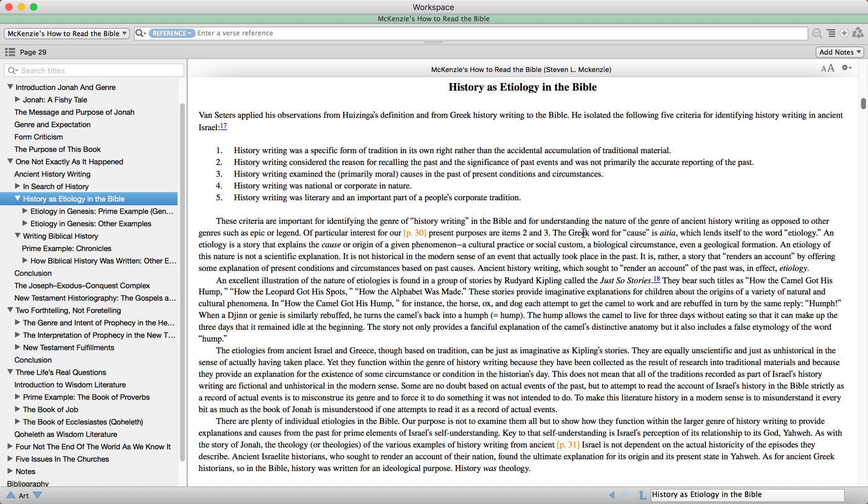Click the back history arrow
Viewport: 868px width, 504px height.
pyautogui.click(x=612, y=495)
